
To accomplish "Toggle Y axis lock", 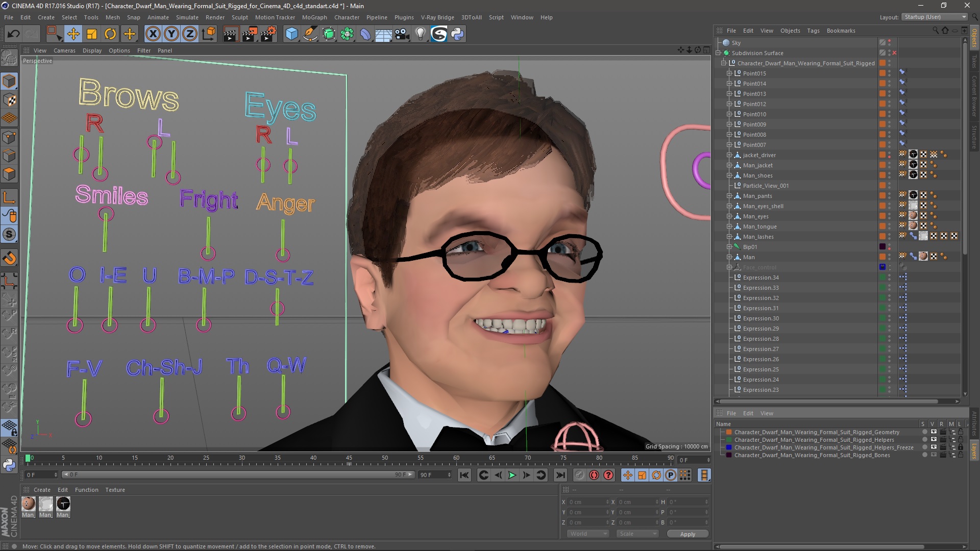I will point(171,34).
